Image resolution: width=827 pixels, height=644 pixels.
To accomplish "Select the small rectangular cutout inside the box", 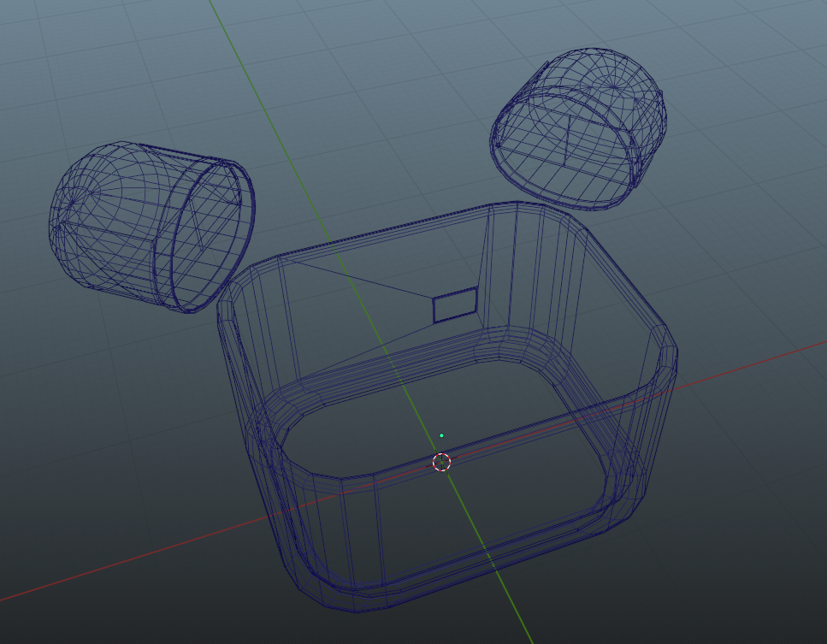I will pyautogui.click(x=455, y=304).
